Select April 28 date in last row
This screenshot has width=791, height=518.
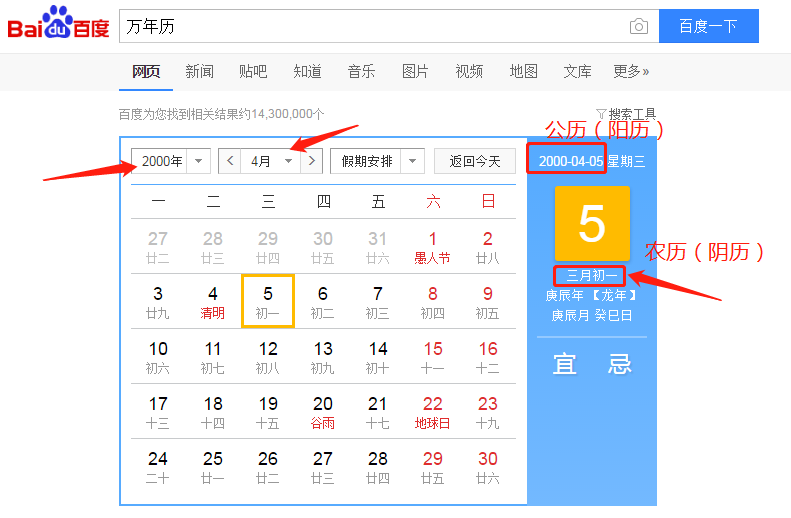click(x=377, y=467)
